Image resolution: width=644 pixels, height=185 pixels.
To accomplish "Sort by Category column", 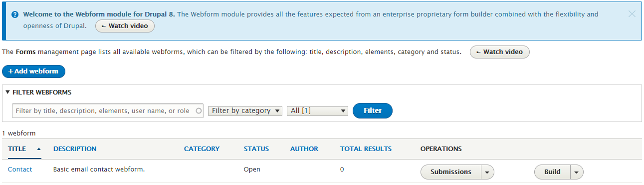I will pyautogui.click(x=202, y=149).
